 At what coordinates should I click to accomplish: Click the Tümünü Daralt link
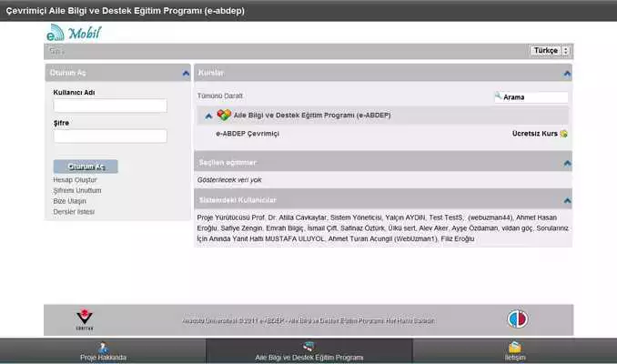pos(220,96)
